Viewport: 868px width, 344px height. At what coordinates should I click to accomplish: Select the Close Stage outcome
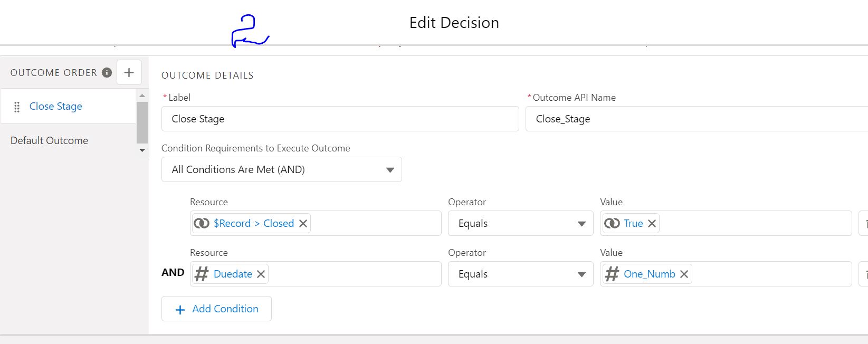coord(56,107)
